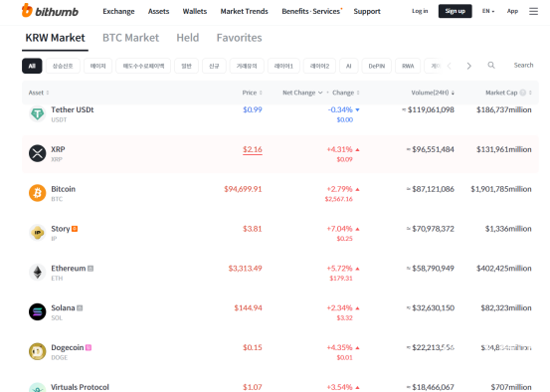Click the gray badge next to Ethereum
The width and height of the screenshot is (550, 392).
(91, 269)
